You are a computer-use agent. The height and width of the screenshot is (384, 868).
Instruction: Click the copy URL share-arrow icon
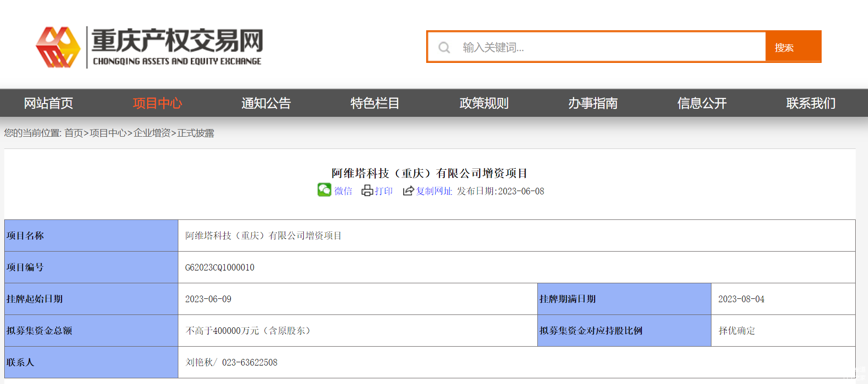coord(408,191)
